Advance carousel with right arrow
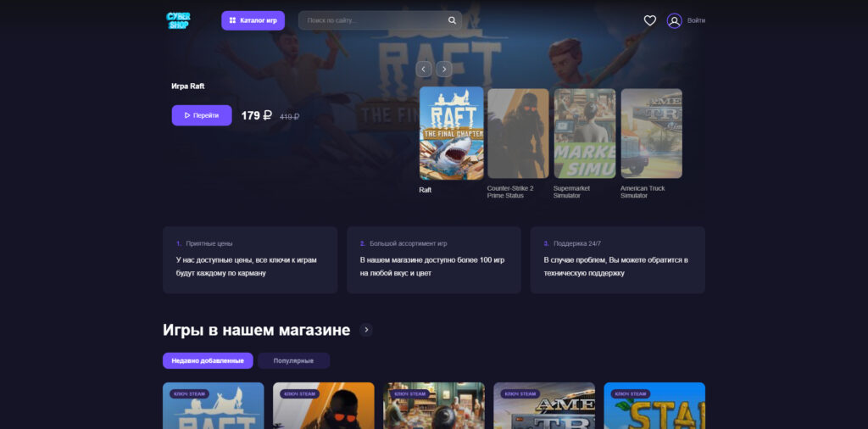Viewport: 868px width, 429px height. (444, 70)
